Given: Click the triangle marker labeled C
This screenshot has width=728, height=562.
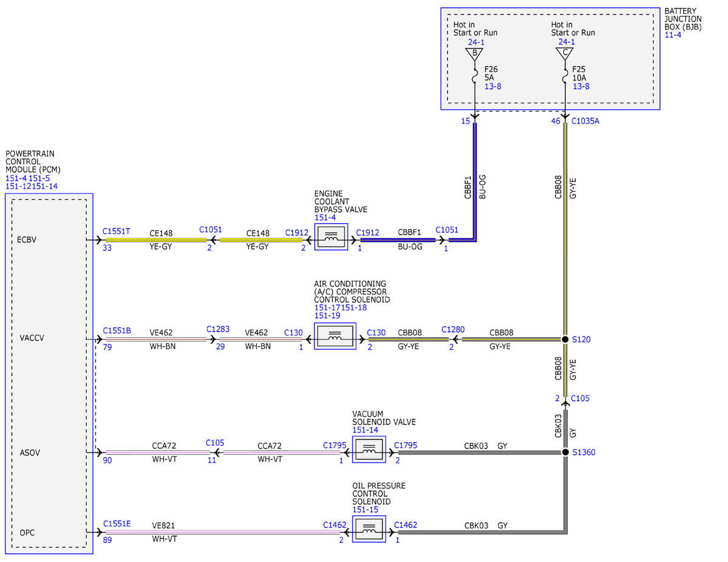Looking at the screenshot, I should click(x=565, y=54).
